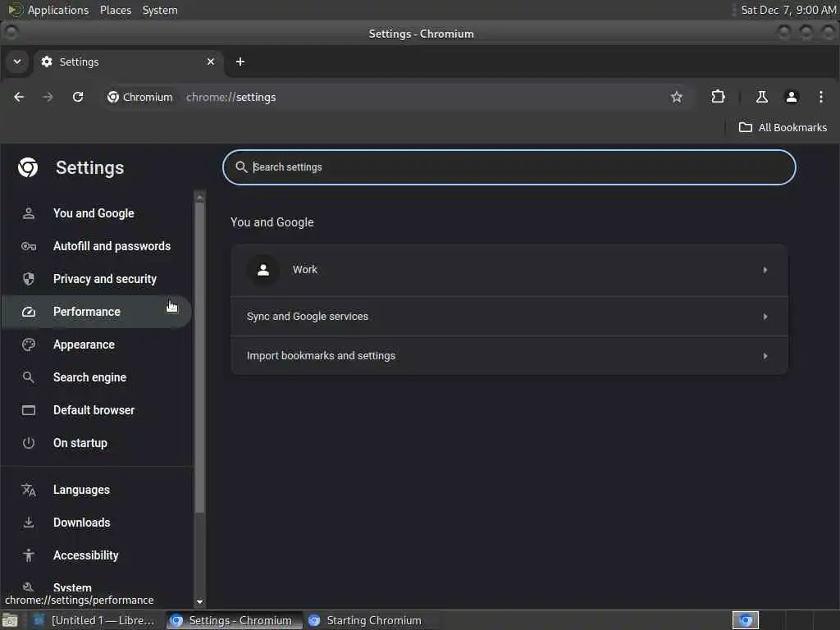Click the translate Languages icon

tap(29, 490)
